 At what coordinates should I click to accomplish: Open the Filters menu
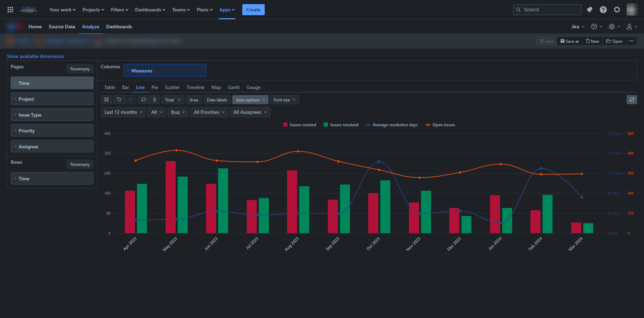[x=120, y=10]
